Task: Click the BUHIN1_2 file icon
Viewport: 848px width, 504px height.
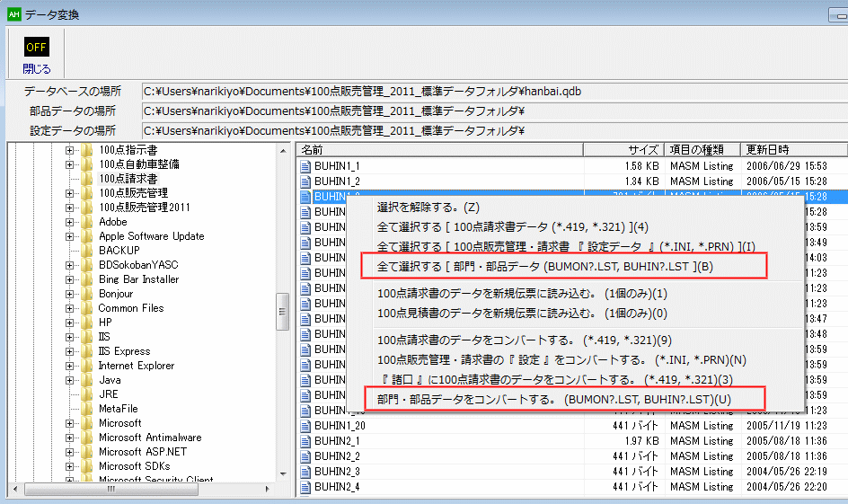Action: click(x=305, y=181)
